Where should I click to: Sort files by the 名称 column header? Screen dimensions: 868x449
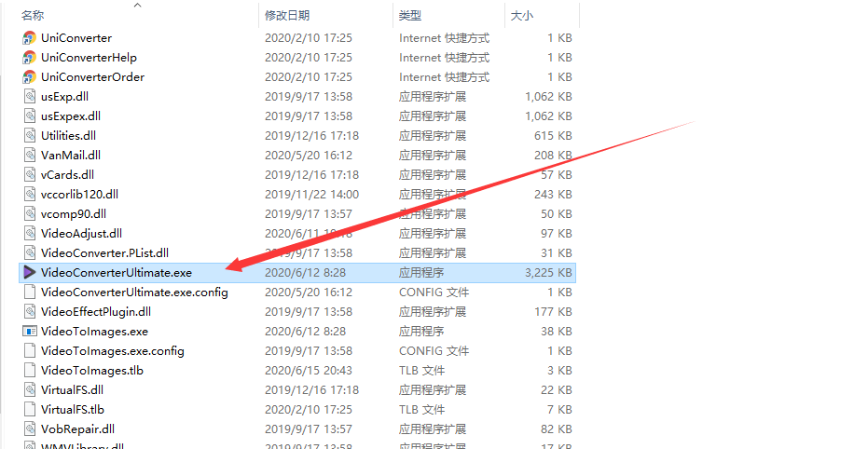click(x=34, y=16)
